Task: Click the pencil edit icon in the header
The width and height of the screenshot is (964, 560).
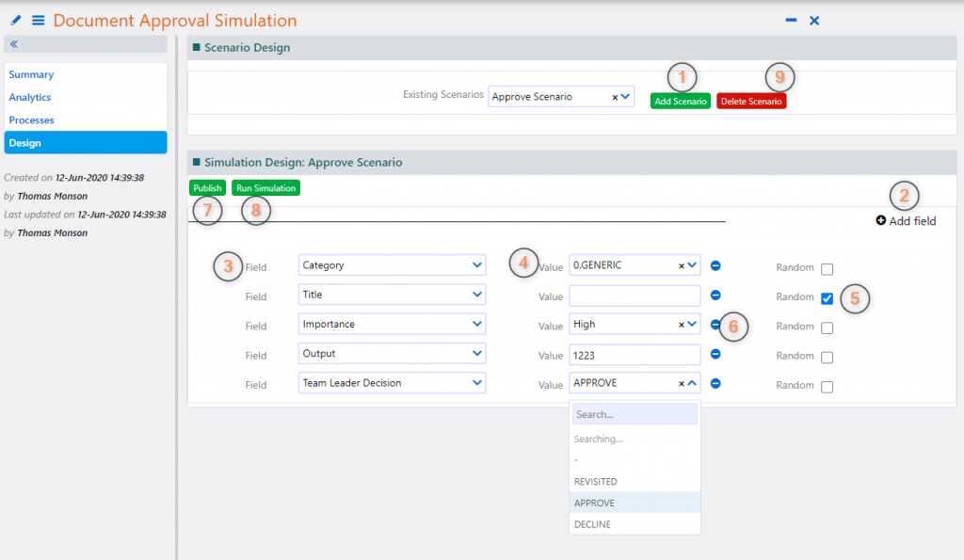Action: (x=13, y=20)
